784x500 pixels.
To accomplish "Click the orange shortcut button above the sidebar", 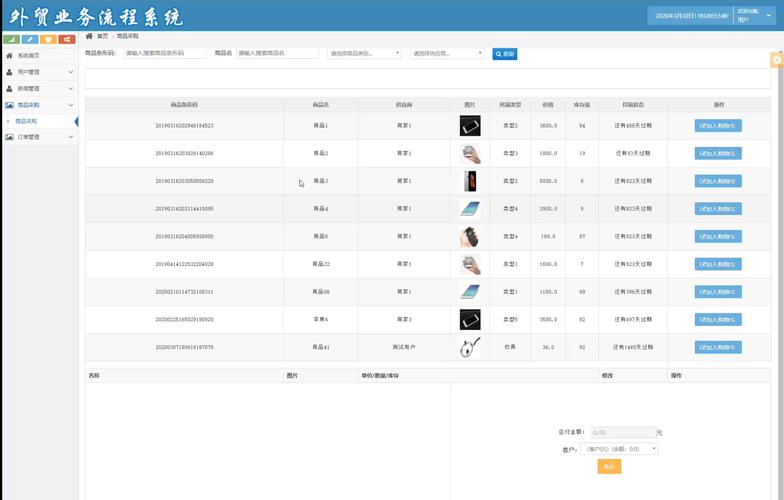I will click(48, 39).
